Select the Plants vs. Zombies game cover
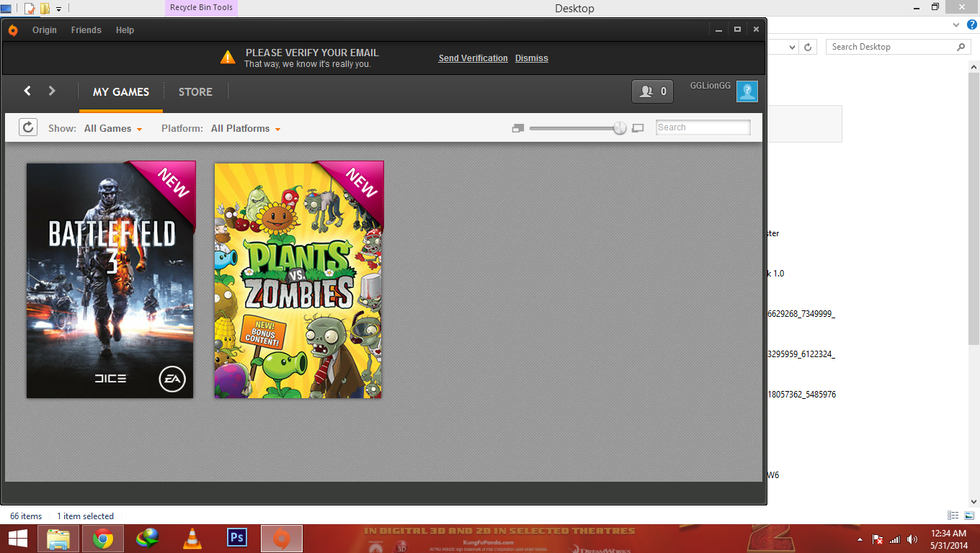980x553 pixels. (299, 279)
